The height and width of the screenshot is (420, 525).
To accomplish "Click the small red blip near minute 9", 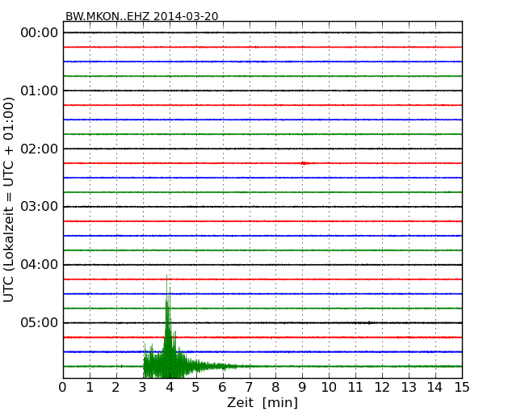I will 304,163.
